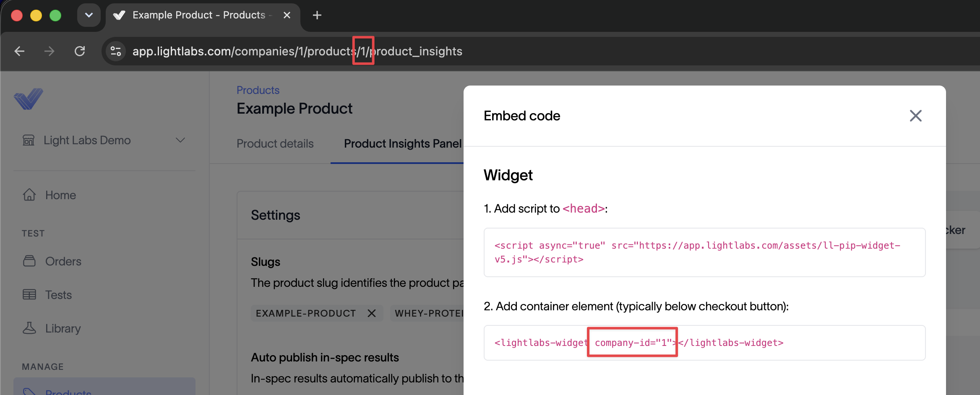Click the macOS green fullscreen button
Screen dimensions: 980x395
coord(55,16)
